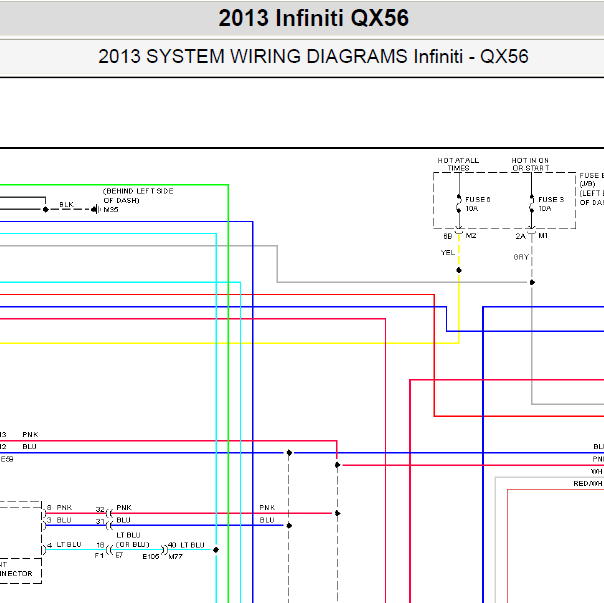Select the "M1" connector label
This screenshot has width=604, height=603.
(543, 235)
